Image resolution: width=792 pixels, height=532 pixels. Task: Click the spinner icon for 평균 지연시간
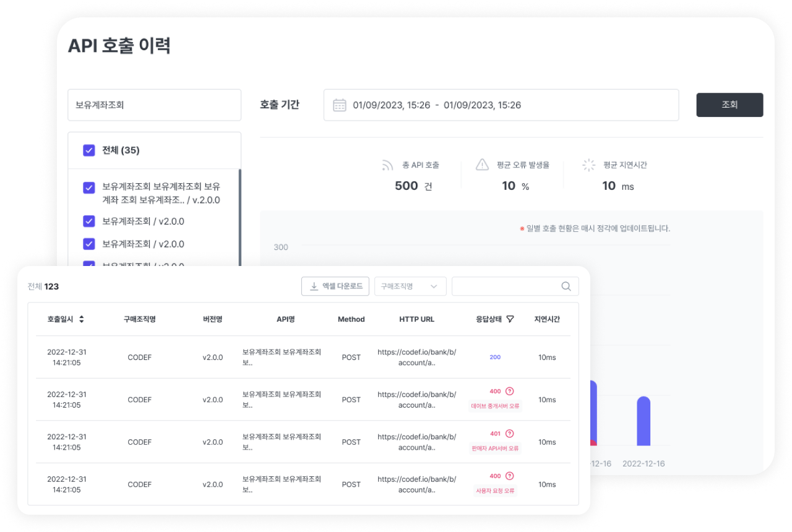coord(588,165)
